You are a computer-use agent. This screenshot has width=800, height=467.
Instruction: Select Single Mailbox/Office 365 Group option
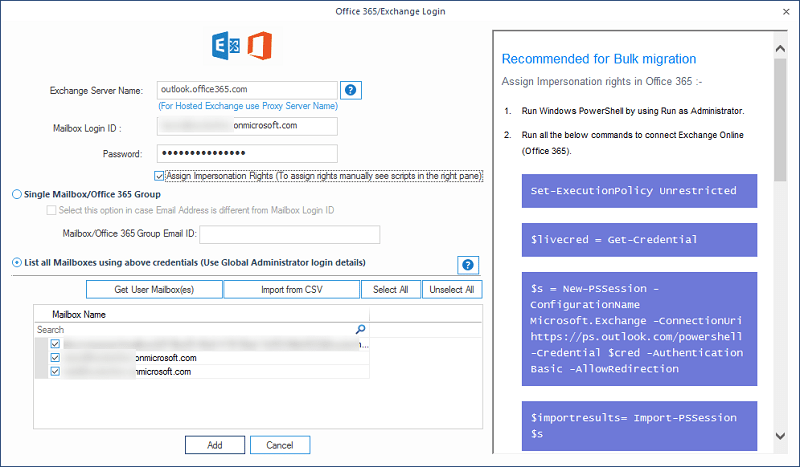(17, 194)
